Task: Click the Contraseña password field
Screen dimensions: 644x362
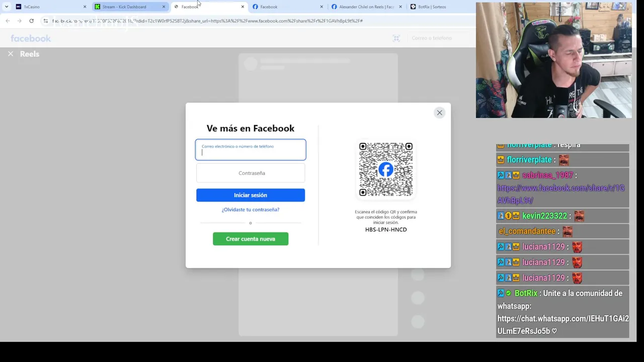Action: (x=251, y=173)
